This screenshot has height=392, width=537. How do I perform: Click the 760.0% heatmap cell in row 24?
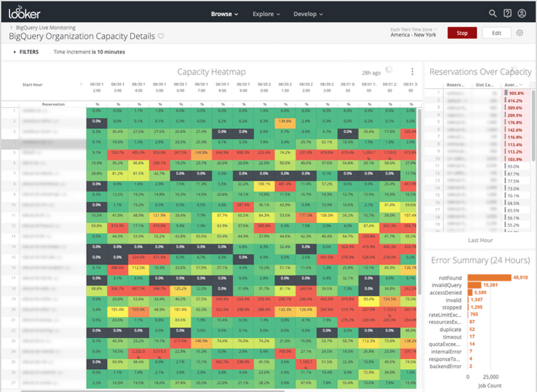click(x=285, y=354)
